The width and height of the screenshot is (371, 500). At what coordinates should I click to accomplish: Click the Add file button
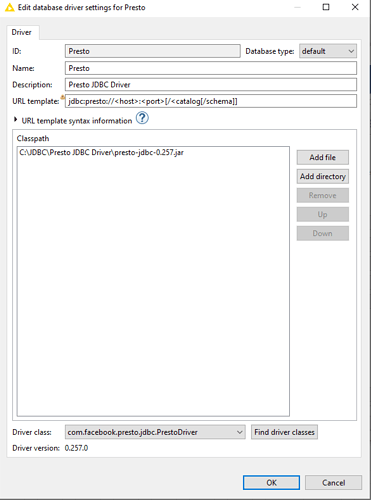pyautogui.click(x=323, y=157)
